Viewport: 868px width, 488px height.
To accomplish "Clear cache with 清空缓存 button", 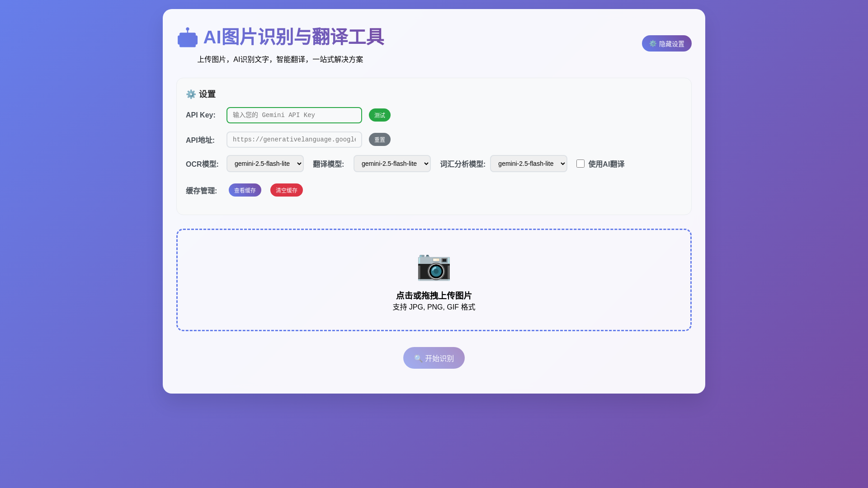I will [x=287, y=190].
